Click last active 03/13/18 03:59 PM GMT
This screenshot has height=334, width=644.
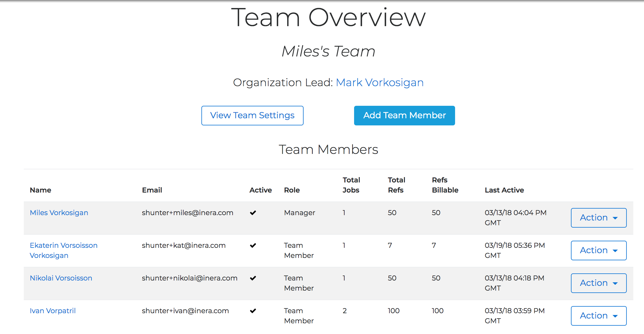click(x=514, y=316)
